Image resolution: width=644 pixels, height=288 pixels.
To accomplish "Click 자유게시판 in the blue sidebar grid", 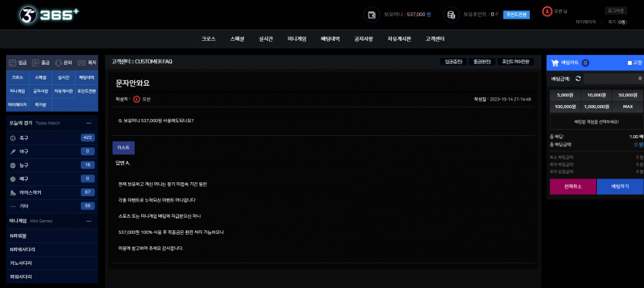I will 64,91.
